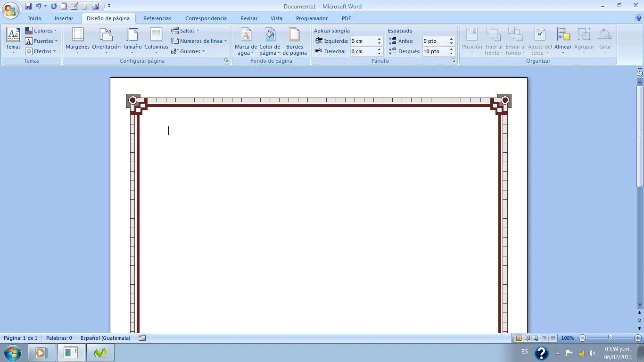The height and width of the screenshot is (362, 644).
Task: Open the volume control in system tray
Action: click(x=592, y=353)
